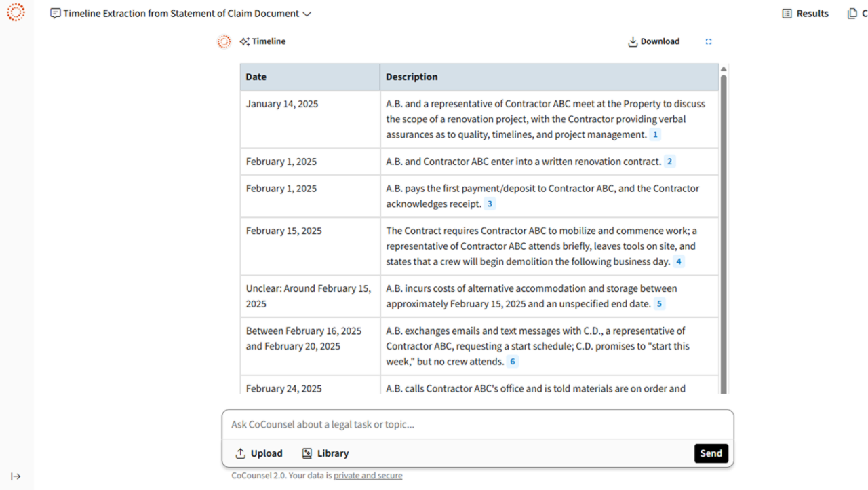The image size is (868, 490).
Task: Click the CoCounsel logo in top-left corner
Action: click(x=16, y=12)
